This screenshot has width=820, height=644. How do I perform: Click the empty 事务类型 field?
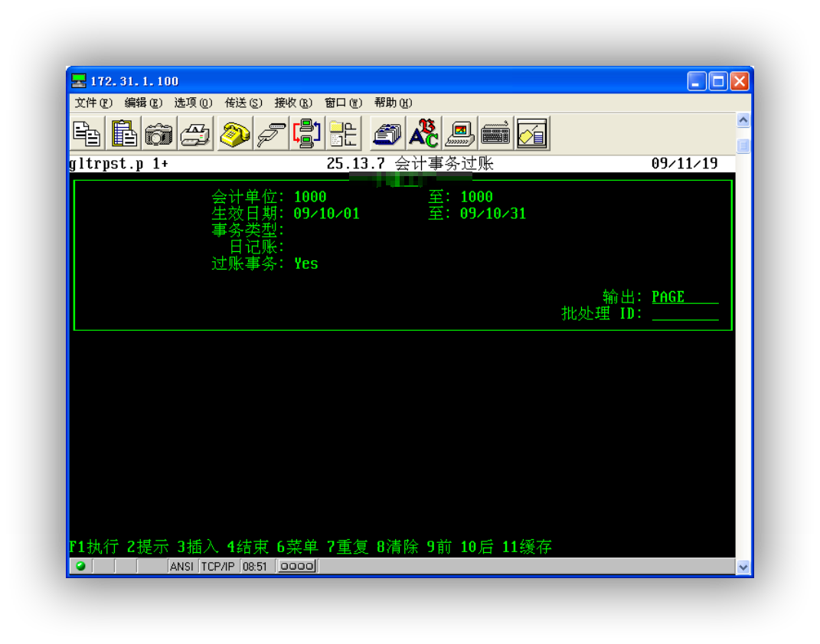coord(327,230)
